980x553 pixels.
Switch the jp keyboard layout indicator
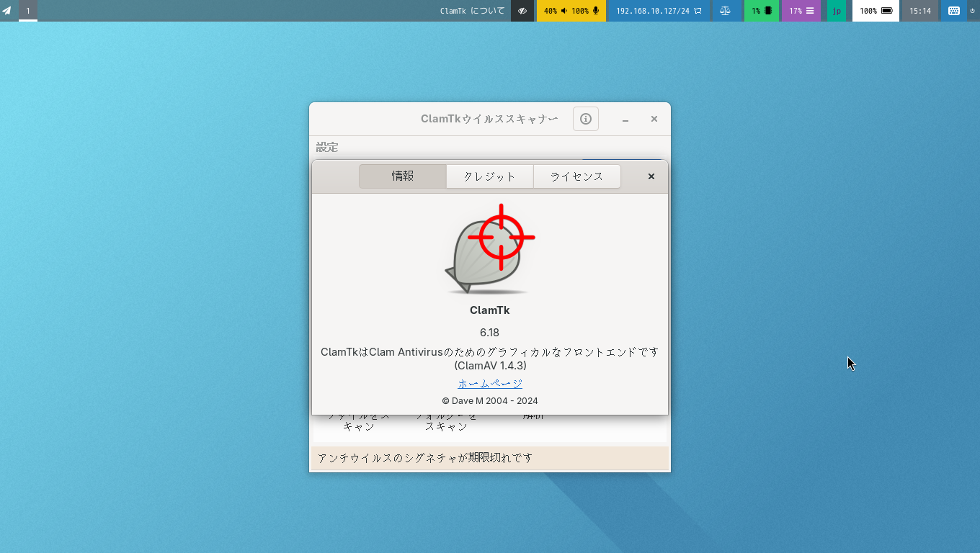(837, 11)
